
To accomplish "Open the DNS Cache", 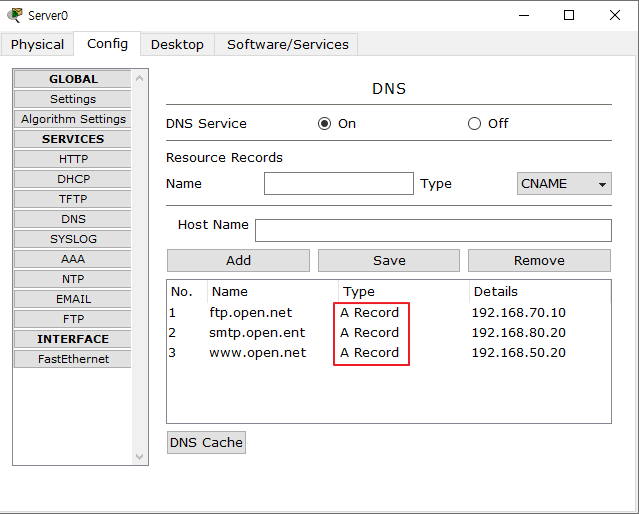I will 206,442.
